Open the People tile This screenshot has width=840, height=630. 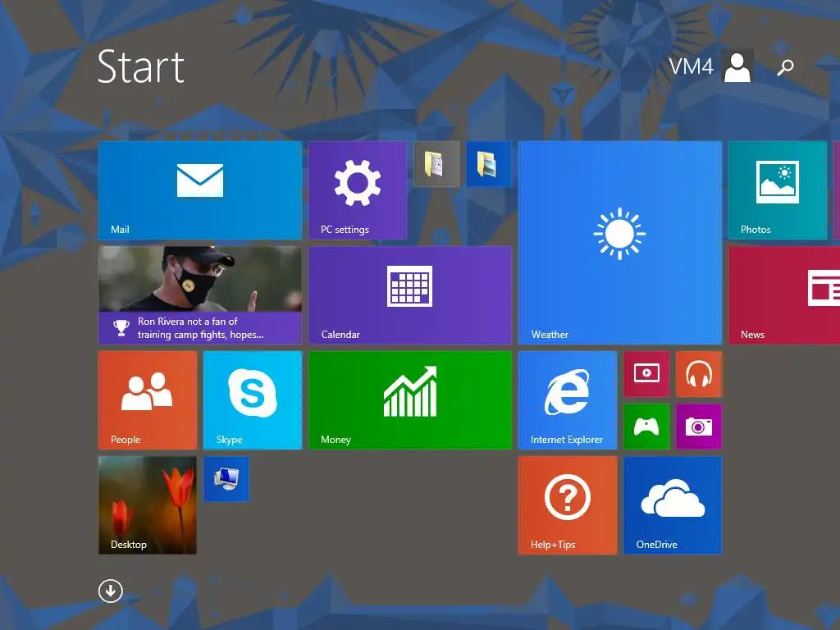(148, 400)
